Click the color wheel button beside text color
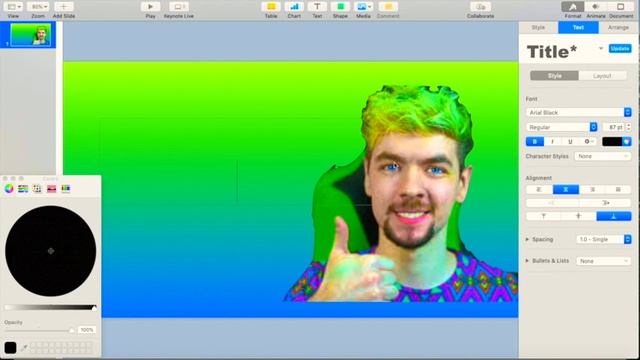 (627, 142)
